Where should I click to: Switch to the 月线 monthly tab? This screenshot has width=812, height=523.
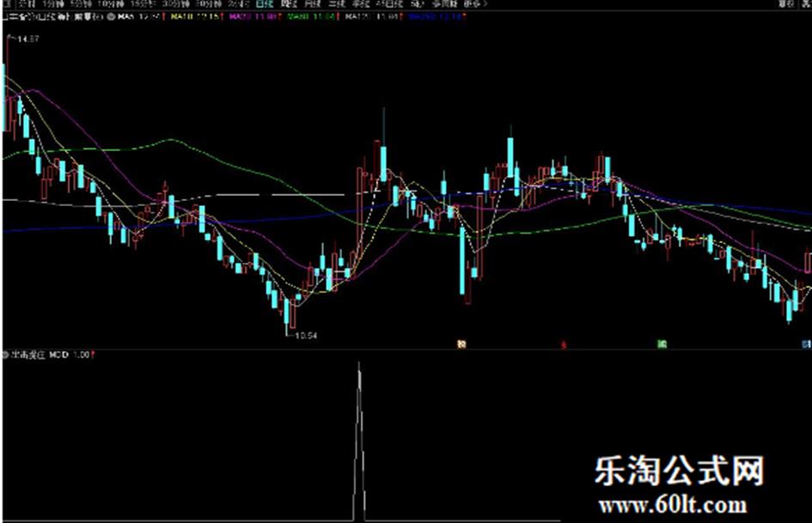pos(313,3)
